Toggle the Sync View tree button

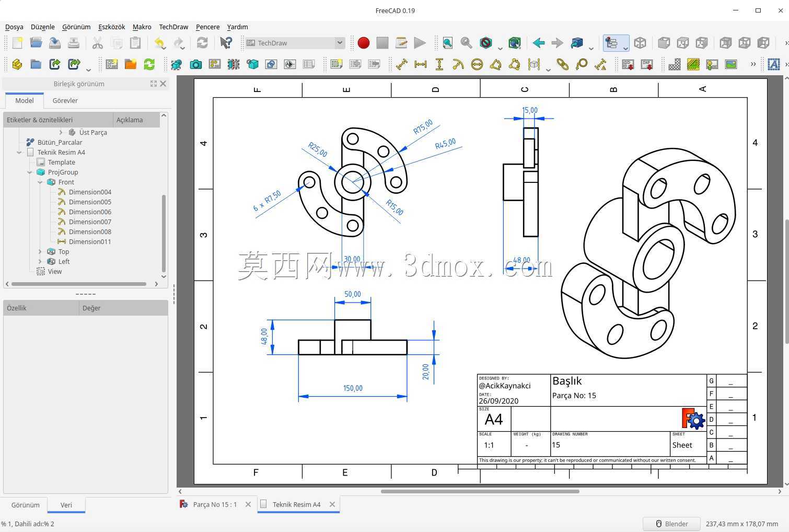[611, 43]
